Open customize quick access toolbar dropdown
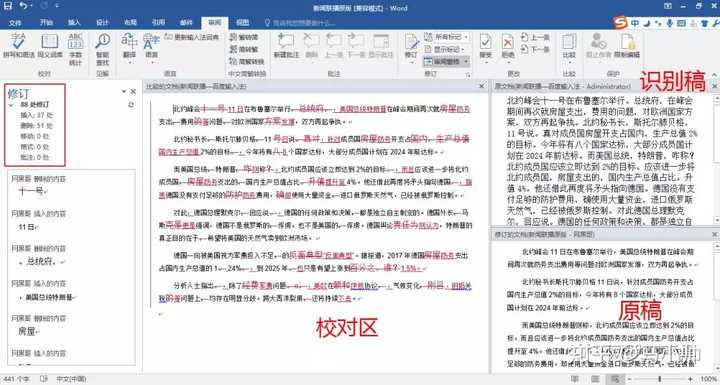Image resolution: width=720 pixels, height=385 pixels. tap(56, 6)
